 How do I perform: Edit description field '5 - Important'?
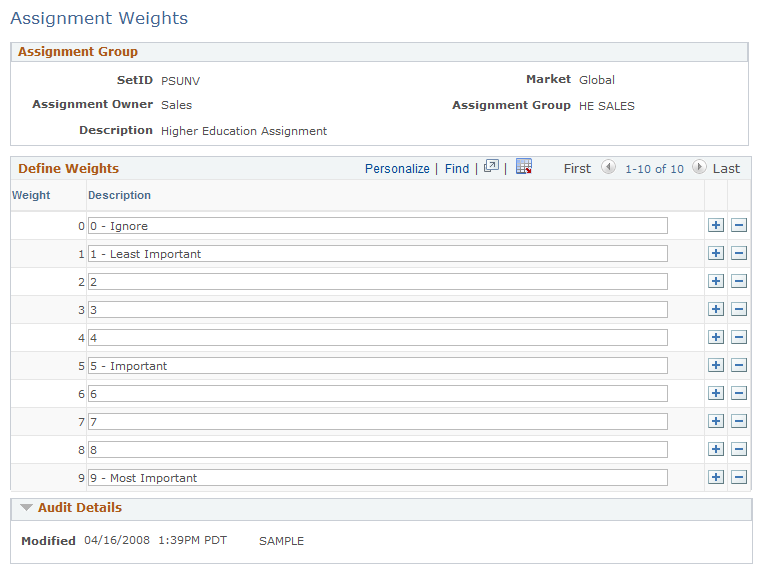point(378,365)
